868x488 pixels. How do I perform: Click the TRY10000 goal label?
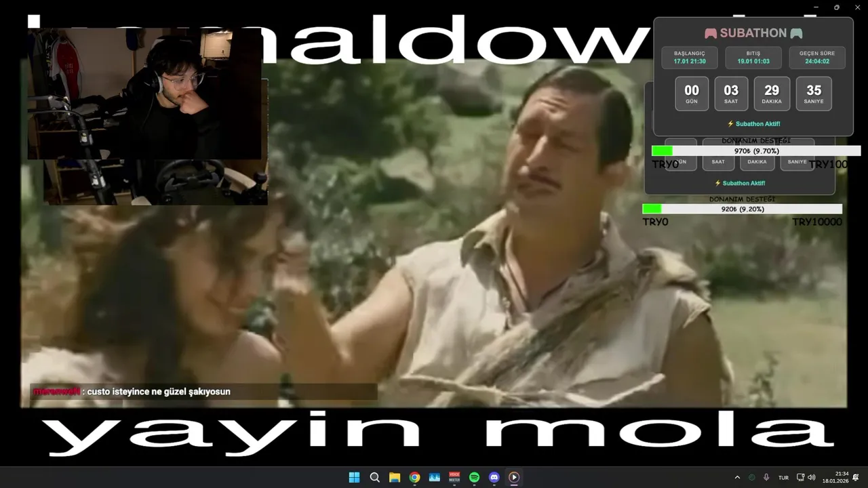click(x=817, y=222)
